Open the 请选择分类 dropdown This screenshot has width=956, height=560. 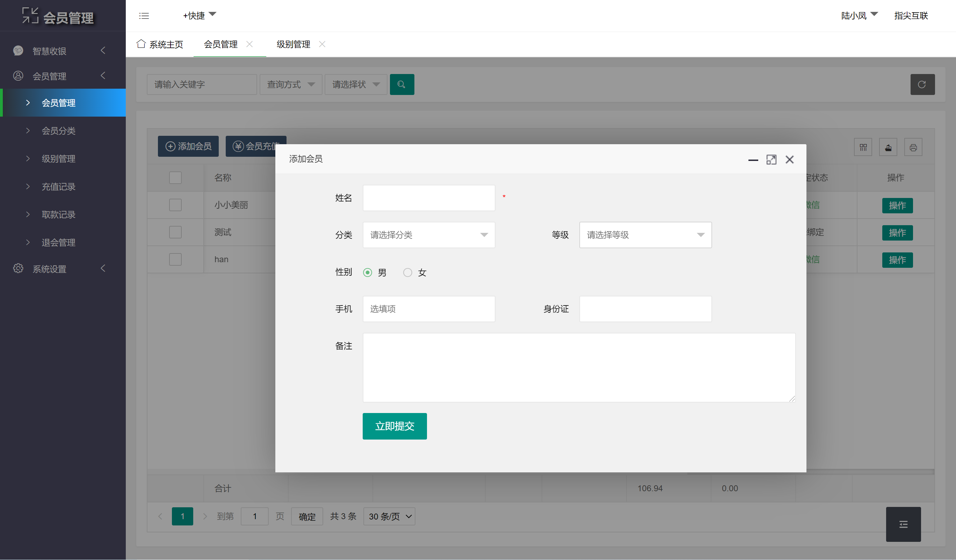coord(429,235)
